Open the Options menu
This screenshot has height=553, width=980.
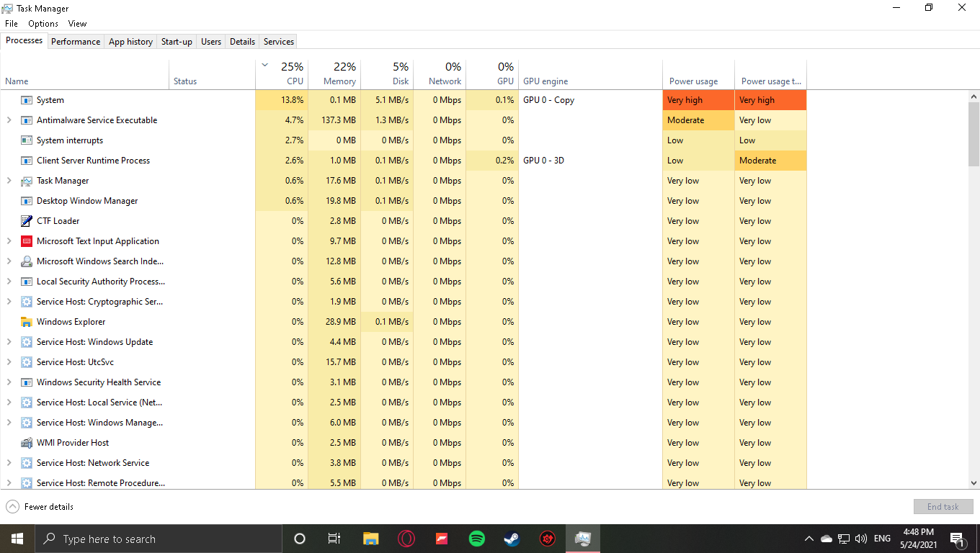pos(43,24)
